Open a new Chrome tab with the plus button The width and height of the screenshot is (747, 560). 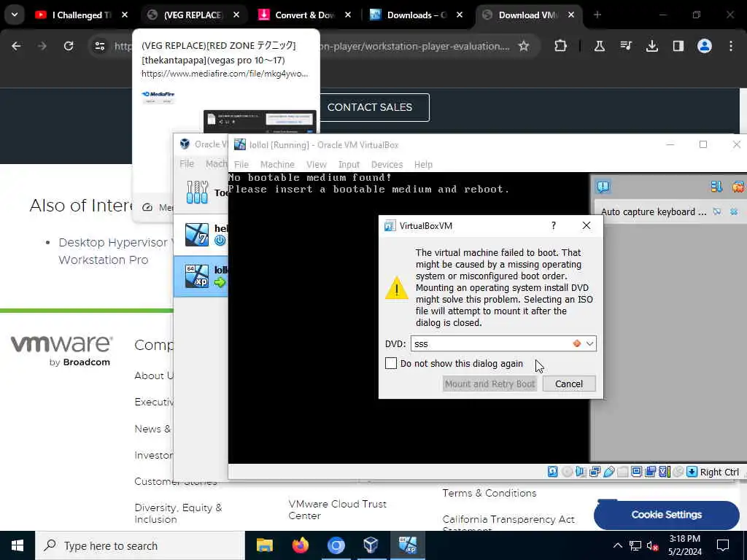(597, 15)
